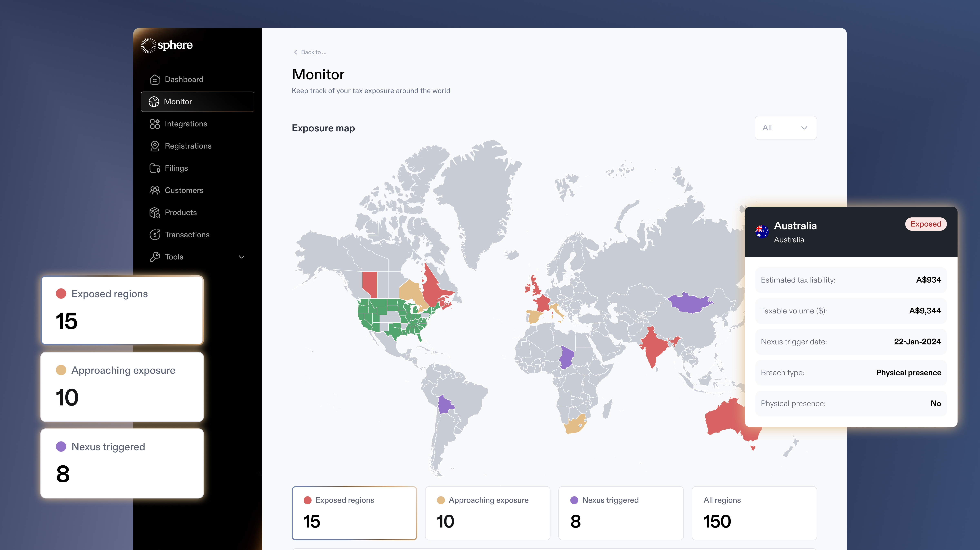The image size is (980, 550).
Task: Click the Integrations grid icon
Action: coord(155,124)
